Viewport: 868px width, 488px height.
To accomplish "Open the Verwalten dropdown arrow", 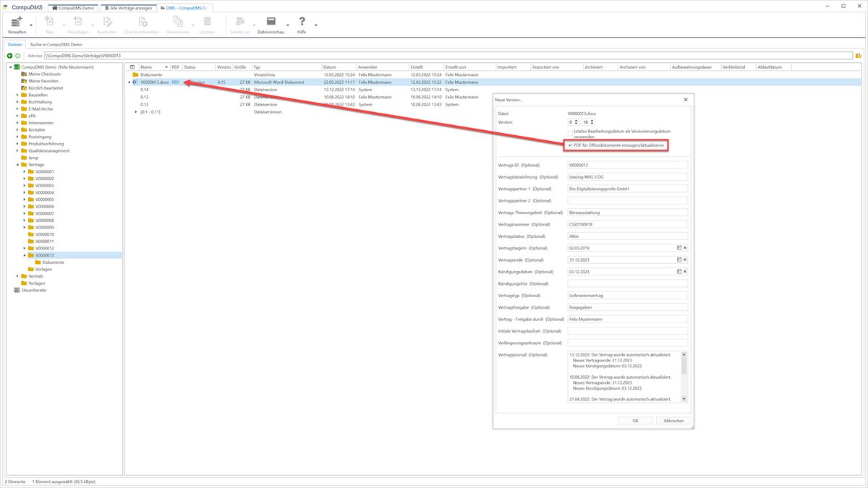I will pos(31,25).
